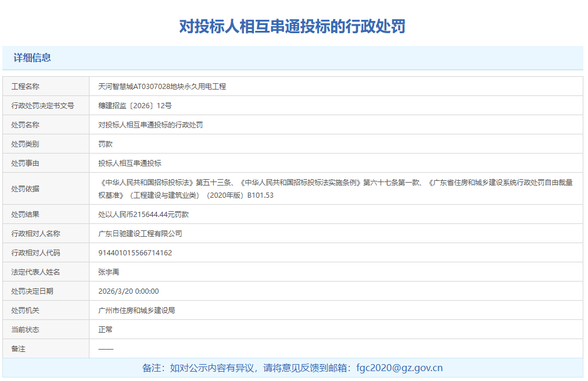Click the 备注 row dash value
Image resolution: width=588 pixels, height=381 pixels.
(x=106, y=348)
